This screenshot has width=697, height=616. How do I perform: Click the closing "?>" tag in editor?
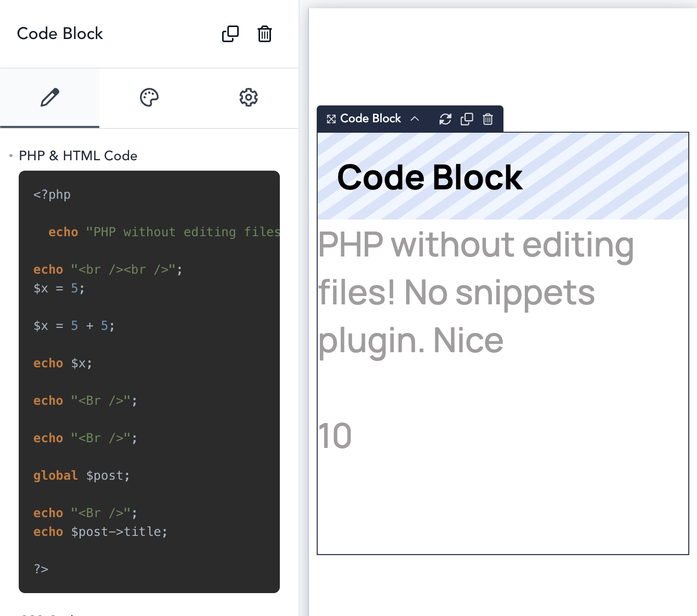[x=41, y=569]
